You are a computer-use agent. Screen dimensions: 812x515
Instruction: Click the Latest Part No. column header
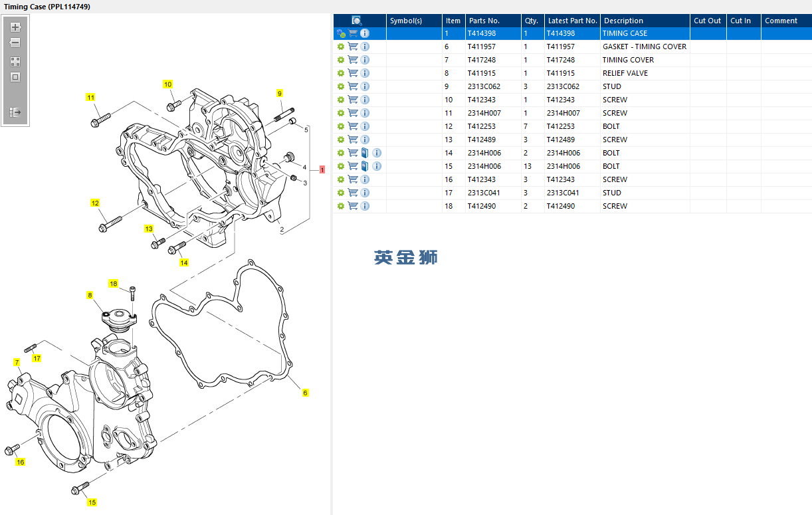pos(572,21)
